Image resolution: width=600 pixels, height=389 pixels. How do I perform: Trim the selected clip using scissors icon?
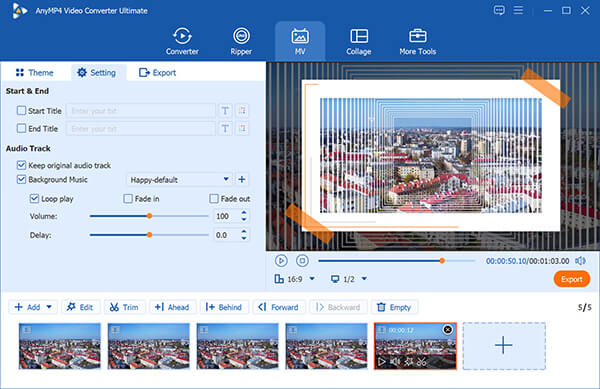pyautogui.click(x=421, y=361)
